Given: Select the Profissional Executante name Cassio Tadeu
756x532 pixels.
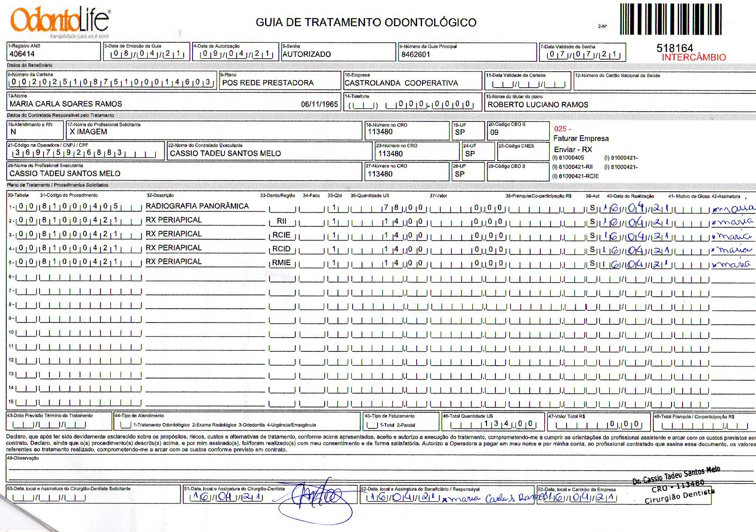Looking at the screenshot, I should (65, 173).
